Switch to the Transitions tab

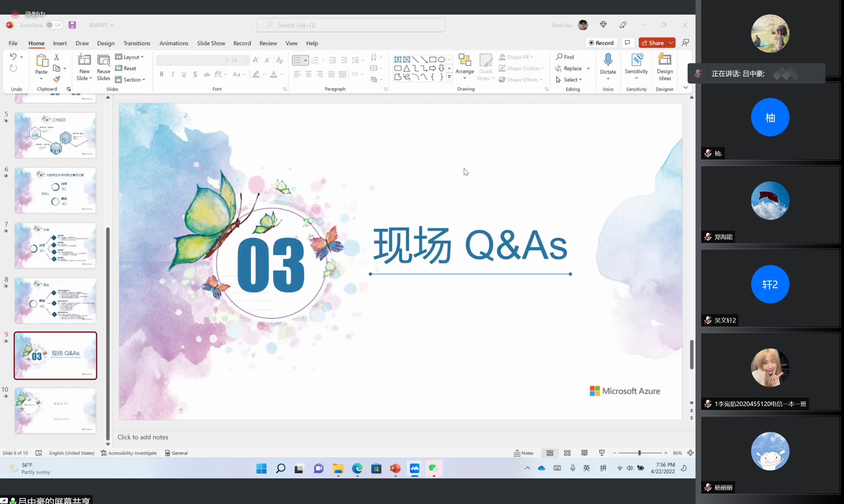[137, 43]
